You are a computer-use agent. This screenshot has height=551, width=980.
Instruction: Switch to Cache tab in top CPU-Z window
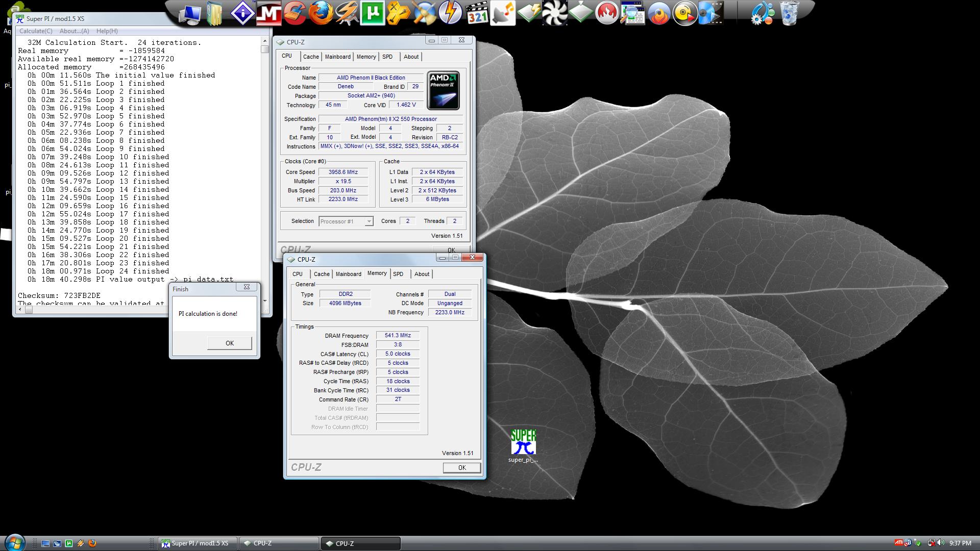pyautogui.click(x=311, y=57)
